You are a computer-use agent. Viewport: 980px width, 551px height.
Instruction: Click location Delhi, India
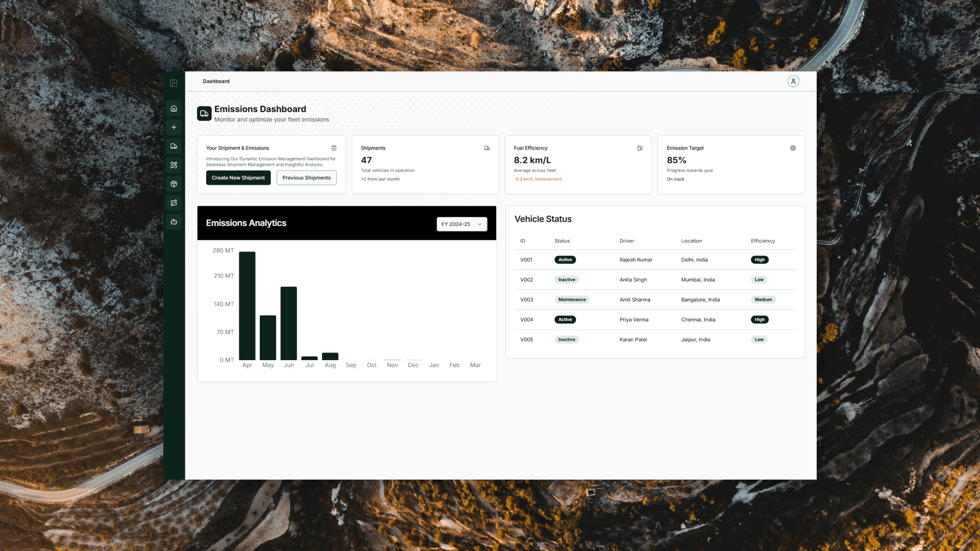[694, 260]
